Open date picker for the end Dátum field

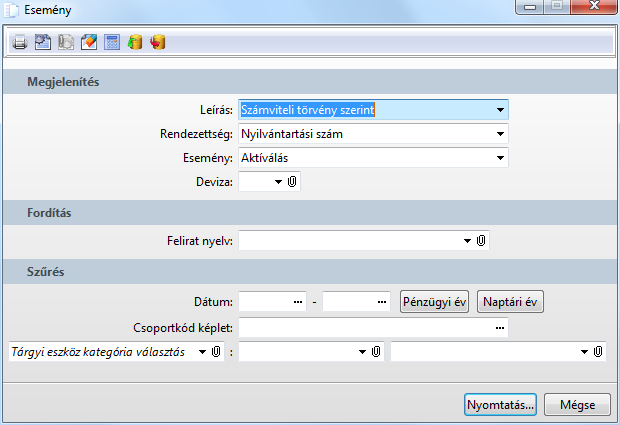[382, 302]
